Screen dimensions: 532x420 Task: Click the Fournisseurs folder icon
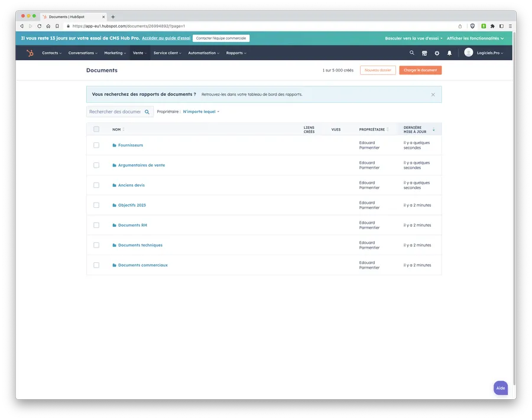point(114,145)
